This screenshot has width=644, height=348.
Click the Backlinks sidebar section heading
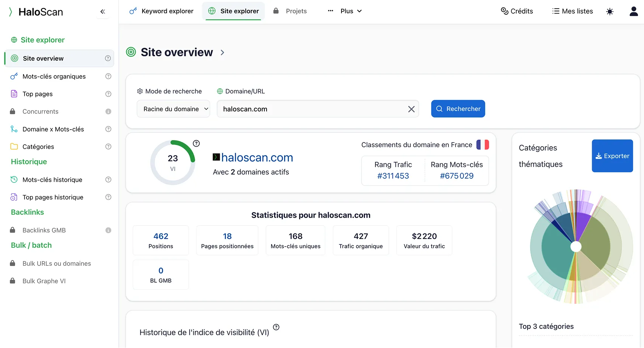click(27, 212)
